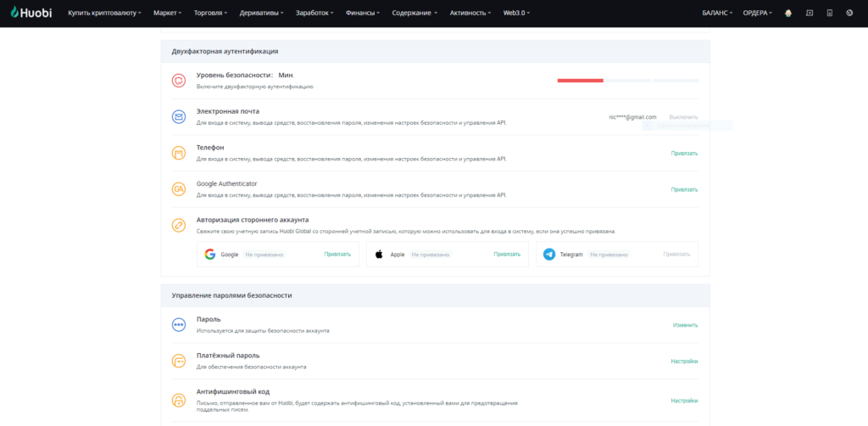
Task: Click the red security level progress bar
Action: click(580, 81)
